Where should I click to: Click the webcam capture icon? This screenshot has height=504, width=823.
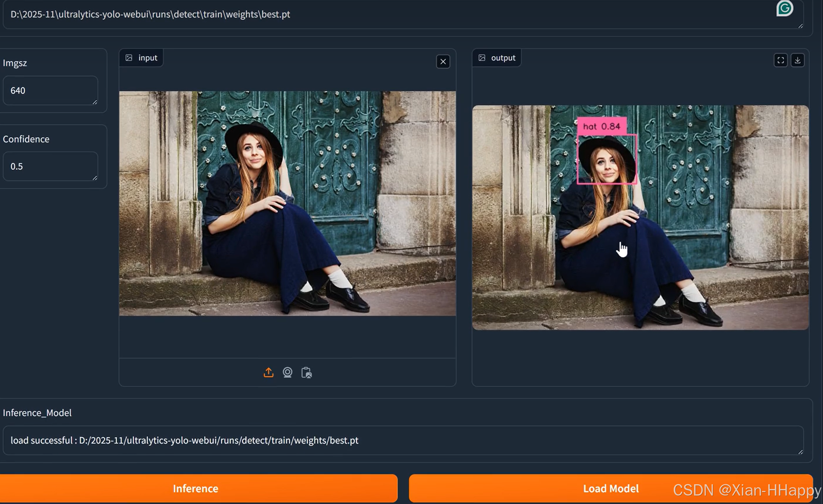click(x=287, y=372)
